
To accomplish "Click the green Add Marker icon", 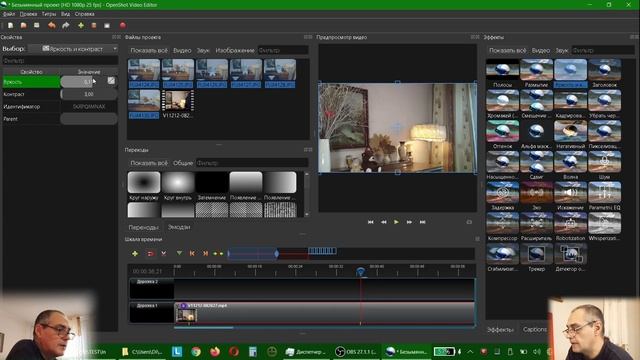I will click(179, 253).
